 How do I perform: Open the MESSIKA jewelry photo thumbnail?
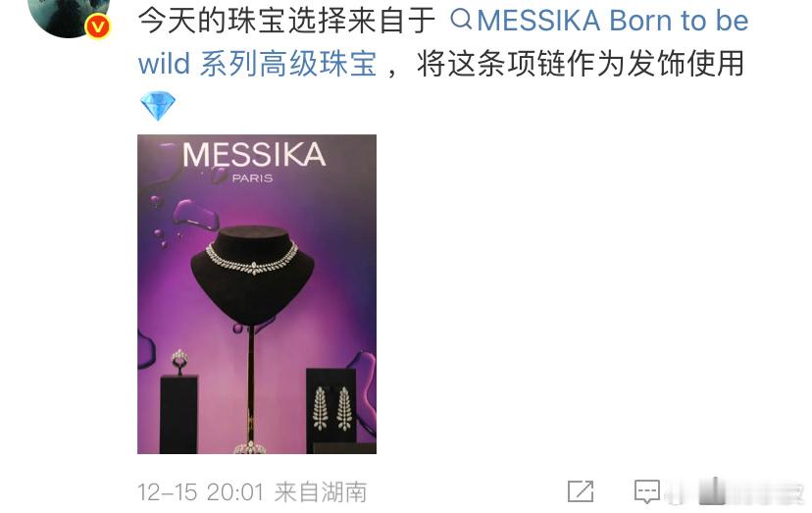(x=257, y=294)
